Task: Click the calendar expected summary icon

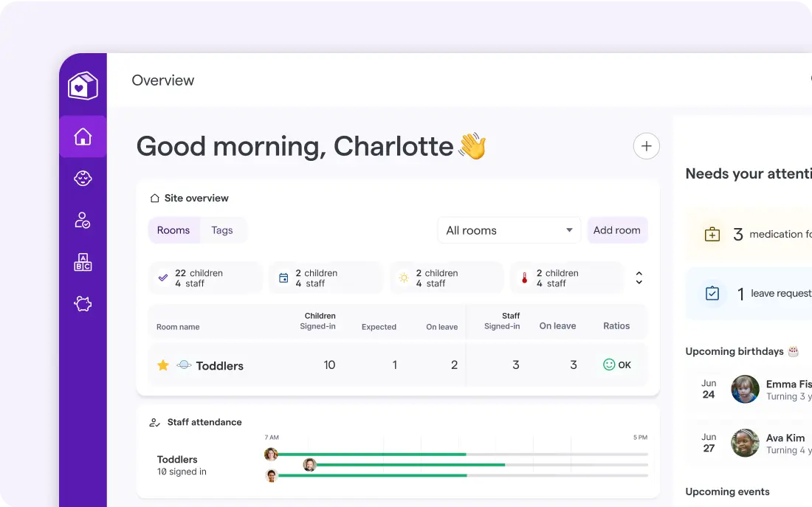Action: click(x=283, y=278)
